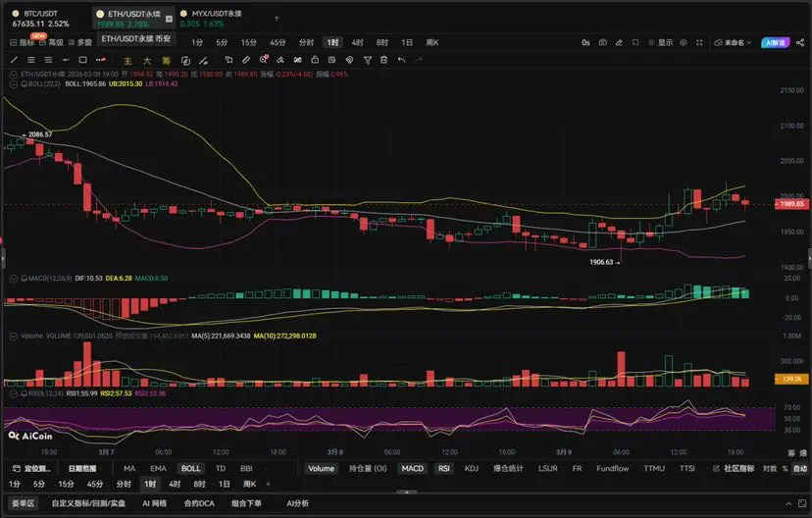
Task: Toggle the MA indicator button
Action: pos(129,468)
